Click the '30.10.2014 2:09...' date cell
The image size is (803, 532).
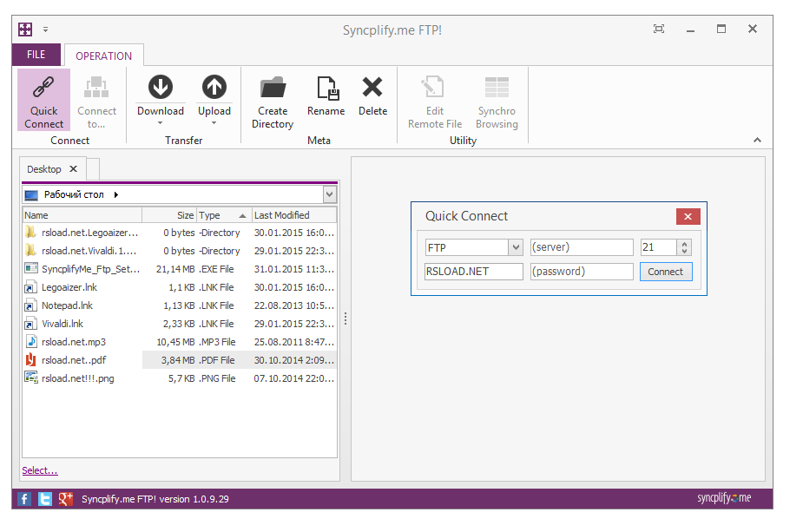294,360
